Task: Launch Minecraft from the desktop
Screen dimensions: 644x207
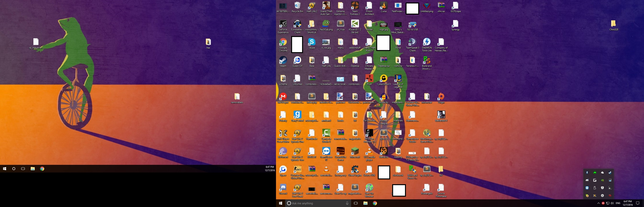Action: pos(355,152)
